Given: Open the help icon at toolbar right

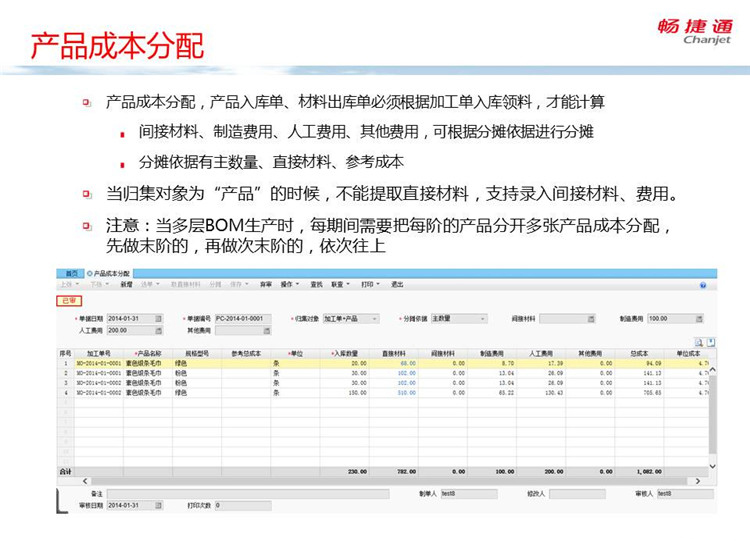Looking at the screenshot, I should pos(703,285).
